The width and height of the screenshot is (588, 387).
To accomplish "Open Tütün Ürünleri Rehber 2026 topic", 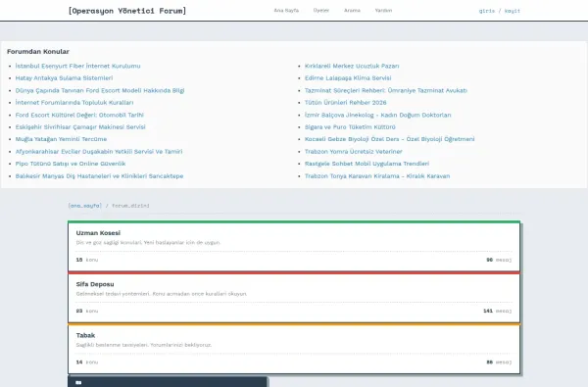I will 345,102.
